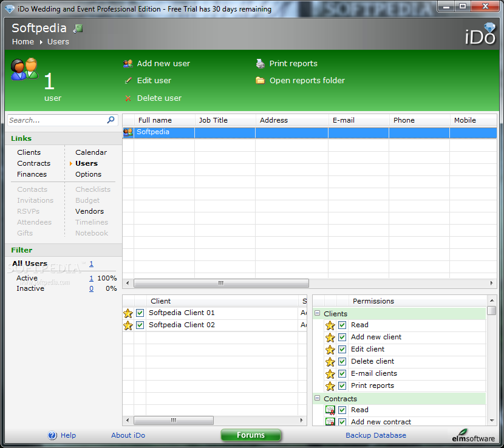The height and width of the screenshot is (448, 504).
Task: Click Backup Database link
Action: pyautogui.click(x=376, y=435)
